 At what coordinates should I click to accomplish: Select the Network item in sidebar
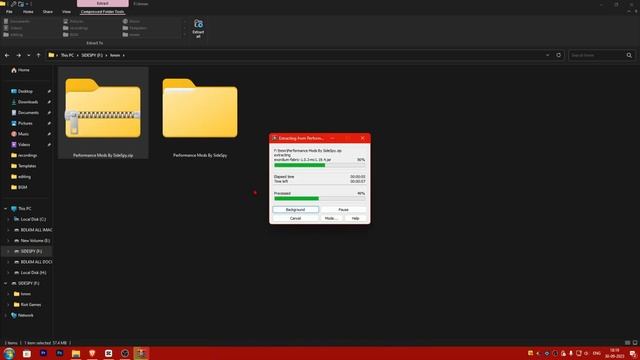pyautogui.click(x=25, y=315)
